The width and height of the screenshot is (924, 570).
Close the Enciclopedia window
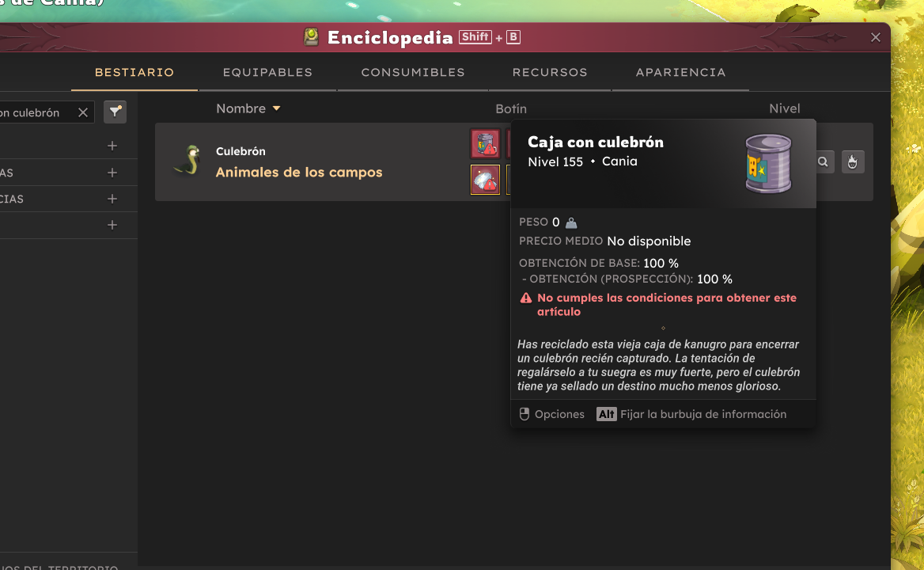876,38
